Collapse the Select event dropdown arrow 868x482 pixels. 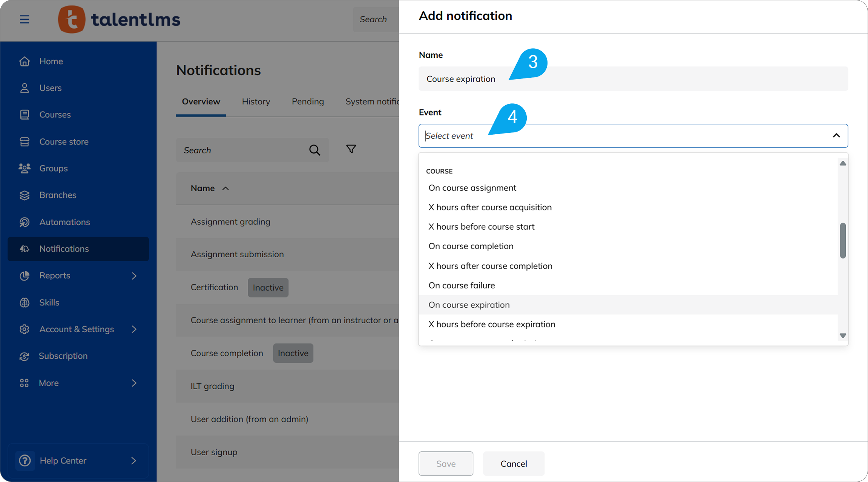836,136
